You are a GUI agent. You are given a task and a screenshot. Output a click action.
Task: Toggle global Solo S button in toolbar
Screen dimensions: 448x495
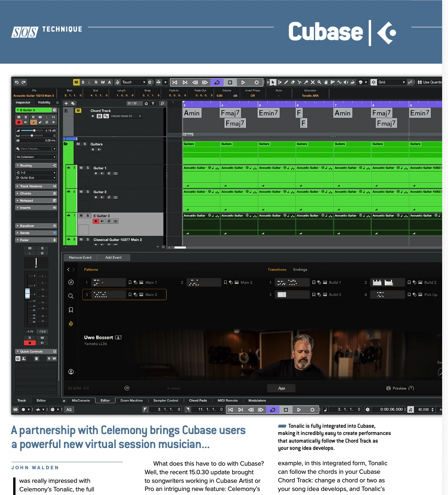[83, 83]
